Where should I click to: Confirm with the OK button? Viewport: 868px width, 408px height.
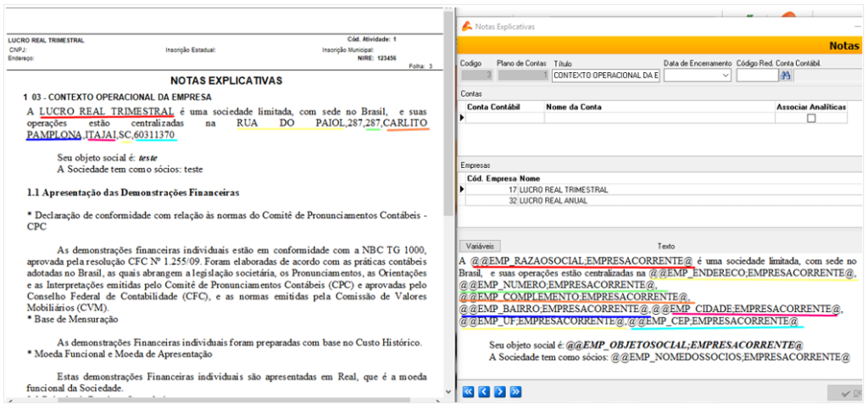847,393
